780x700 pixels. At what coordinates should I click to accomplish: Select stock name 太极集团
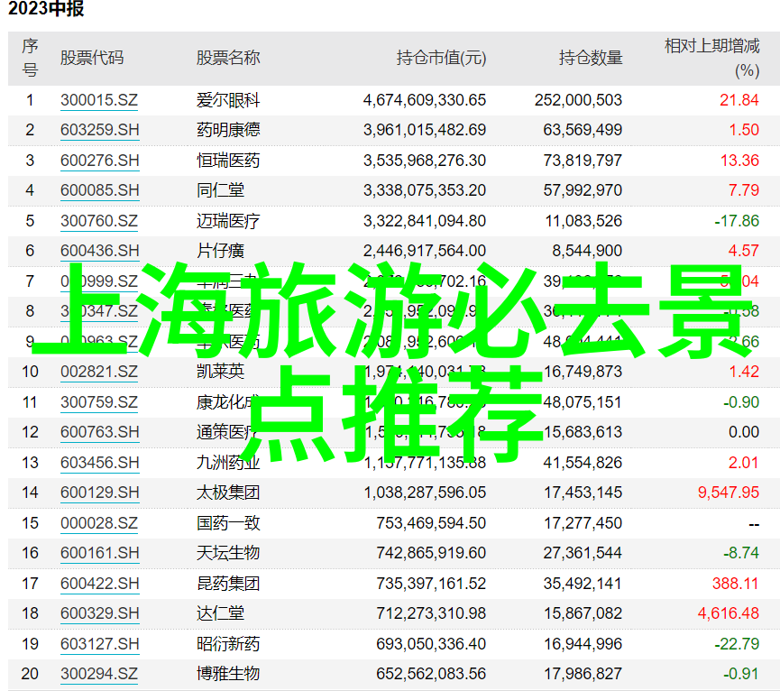228,493
